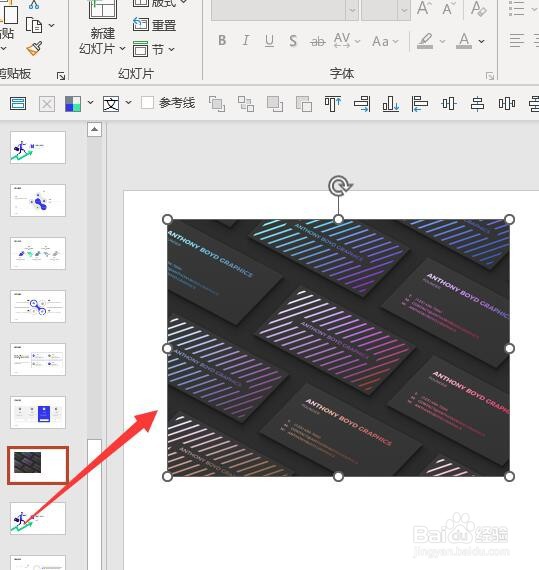Viewport: 539px width, 570px height.
Task: Toggle underline formatting with U
Action: [269, 41]
